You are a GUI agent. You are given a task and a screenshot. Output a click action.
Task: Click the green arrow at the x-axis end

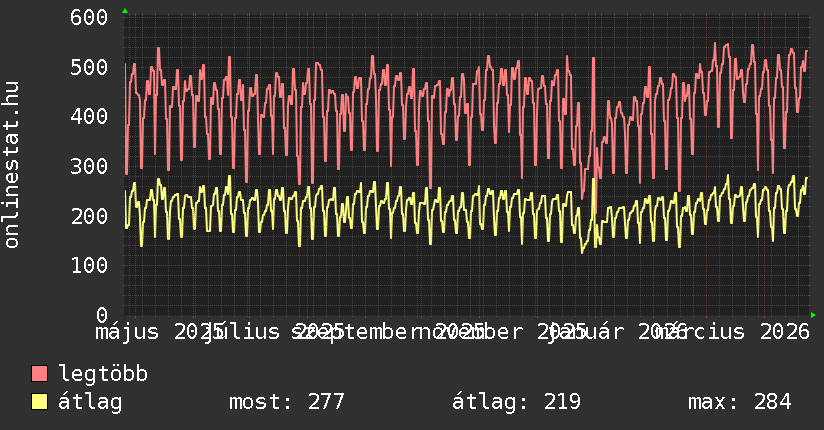tap(813, 315)
